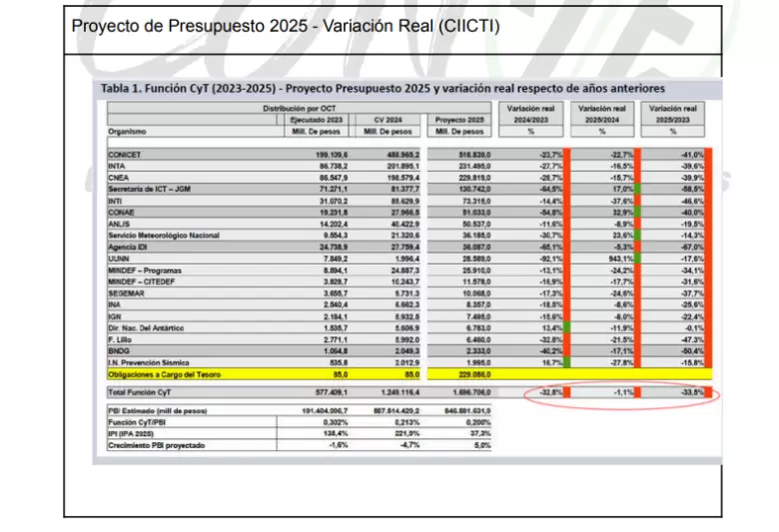Select the 'INTA' row label
The width and height of the screenshot is (779, 532).
(x=116, y=166)
